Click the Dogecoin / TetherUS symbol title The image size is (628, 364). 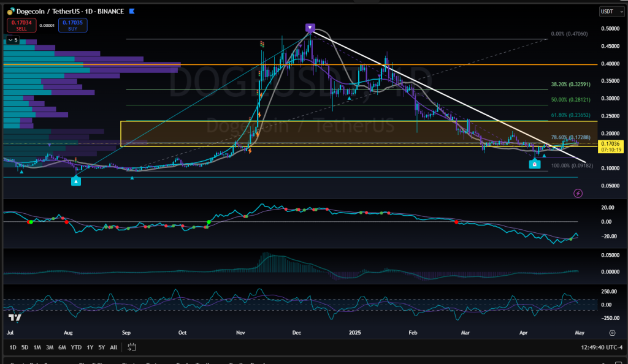48,12
